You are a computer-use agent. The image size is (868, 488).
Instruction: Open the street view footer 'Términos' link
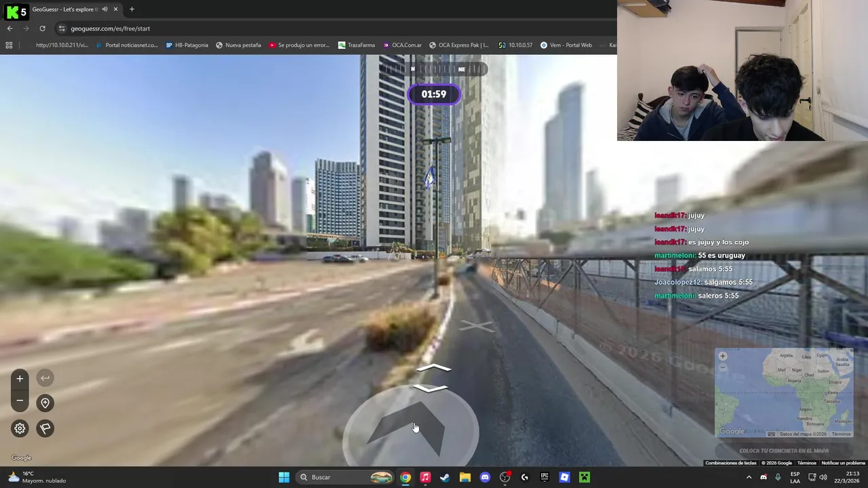[806, 463]
